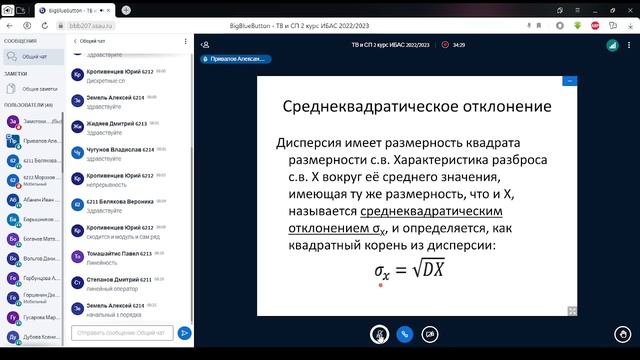Close the BigBlueButton browser tab
This screenshot has width=640, height=360.
click(x=109, y=11)
